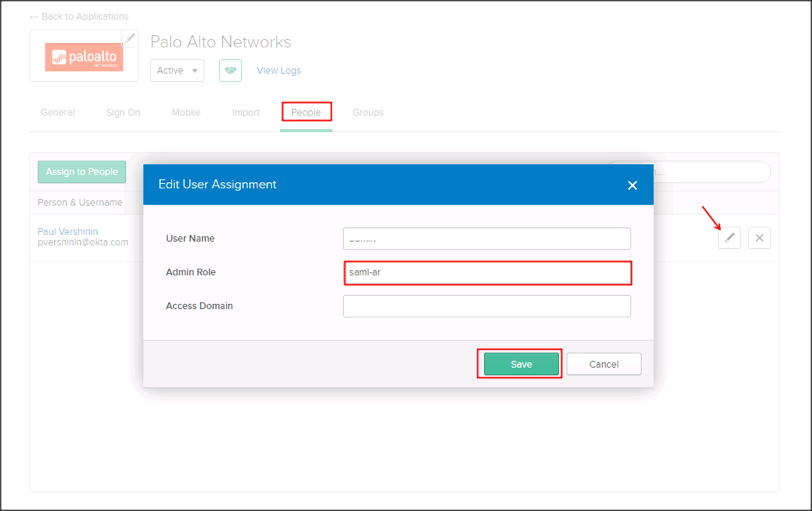
Task: Save the user assignment changes
Action: pyautogui.click(x=521, y=364)
